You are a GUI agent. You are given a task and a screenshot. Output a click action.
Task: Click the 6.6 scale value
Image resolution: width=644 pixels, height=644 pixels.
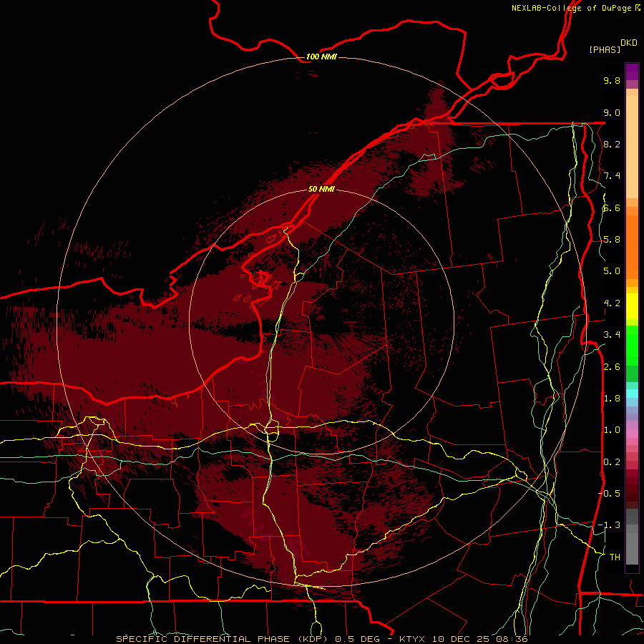click(x=612, y=208)
